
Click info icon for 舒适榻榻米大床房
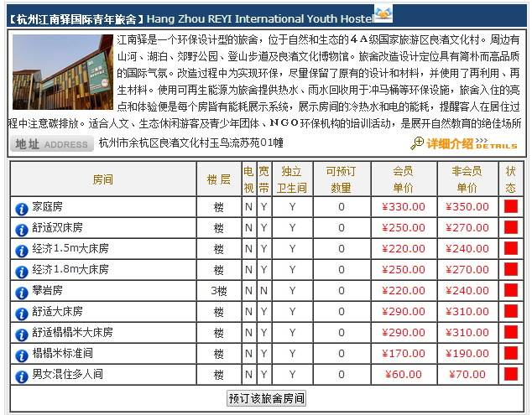(21, 335)
